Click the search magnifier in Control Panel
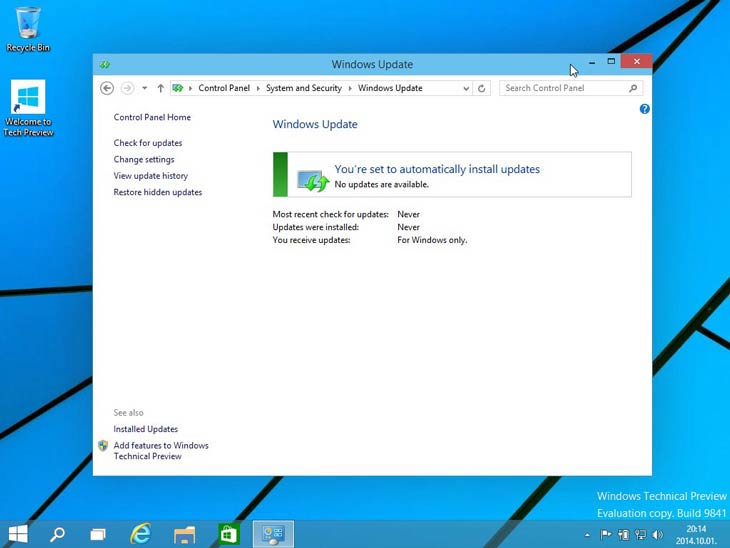 [633, 88]
